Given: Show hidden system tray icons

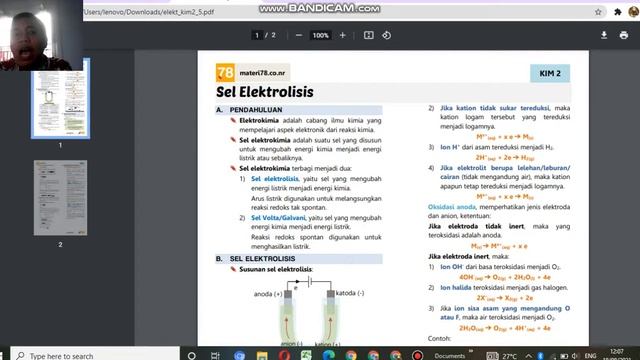Looking at the screenshot, I should point(528,356).
